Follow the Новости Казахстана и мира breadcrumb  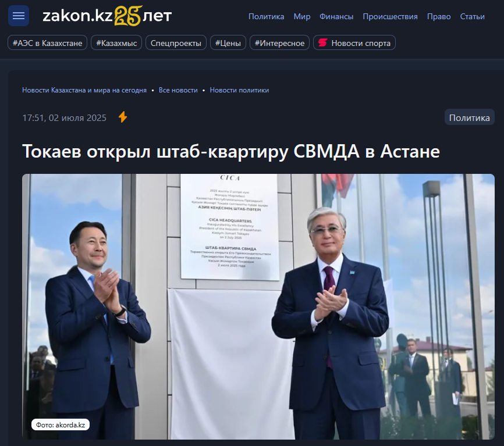84,90
